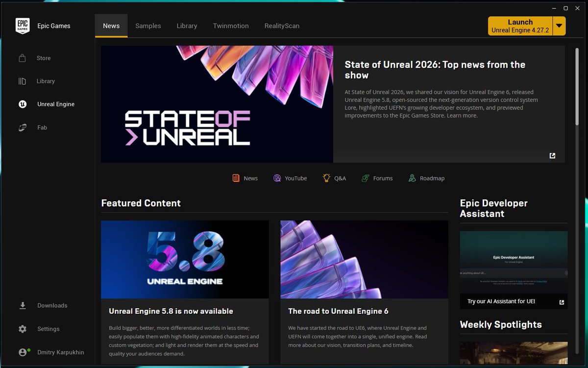Open 'The road to Unreal Engine 6' title
Screen dimensions: 588x368
click(339, 311)
